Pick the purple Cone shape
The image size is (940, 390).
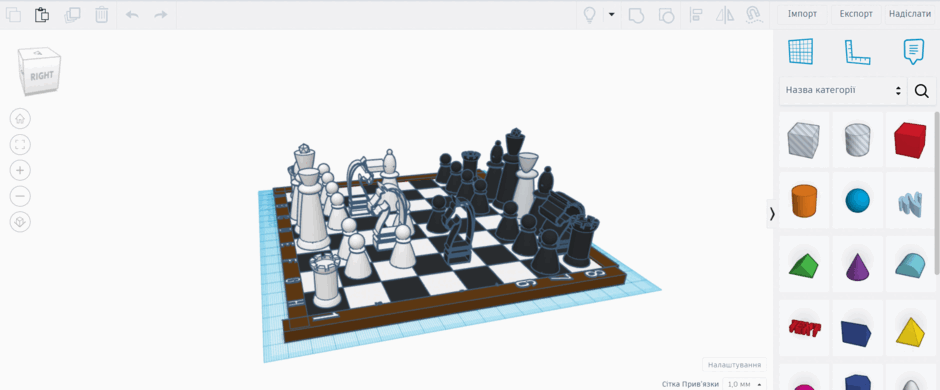point(857,266)
